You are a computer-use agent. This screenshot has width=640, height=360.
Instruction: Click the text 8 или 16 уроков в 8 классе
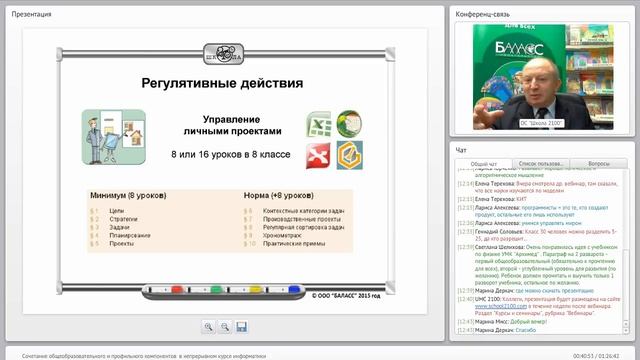[231, 154]
